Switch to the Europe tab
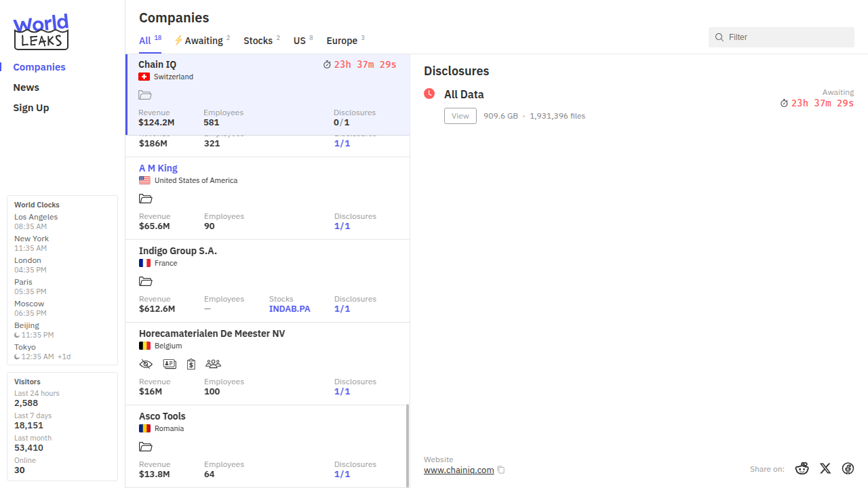 tap(346, 41)
